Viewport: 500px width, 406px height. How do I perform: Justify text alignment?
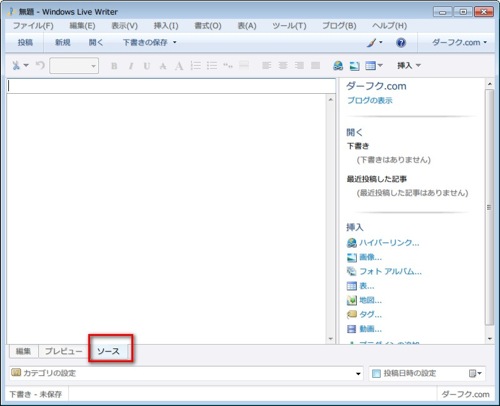point(315,65)
